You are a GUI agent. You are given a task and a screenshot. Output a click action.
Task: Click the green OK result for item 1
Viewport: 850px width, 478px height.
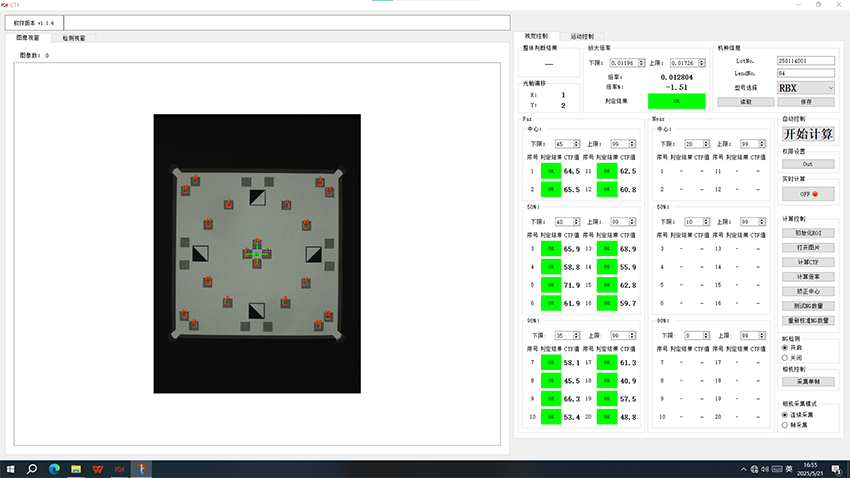coord(551,171)
